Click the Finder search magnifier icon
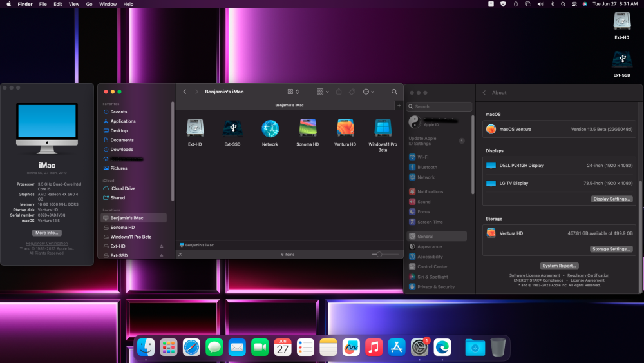 [394, 92]
